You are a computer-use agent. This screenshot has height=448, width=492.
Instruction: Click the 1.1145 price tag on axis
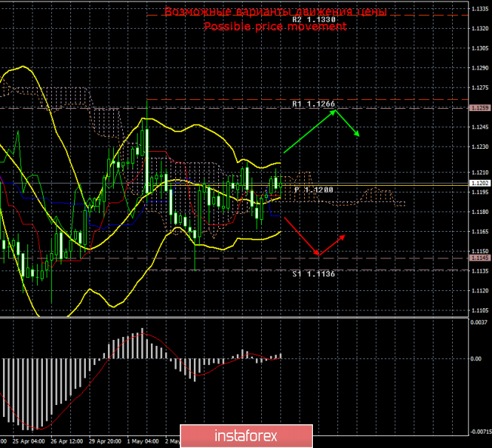click(x=479, y=258)
